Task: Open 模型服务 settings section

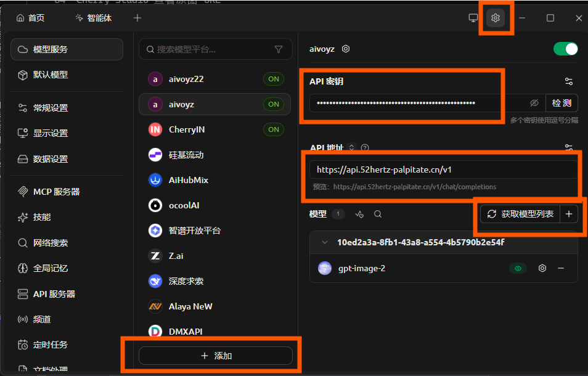Action: [67, 49]
